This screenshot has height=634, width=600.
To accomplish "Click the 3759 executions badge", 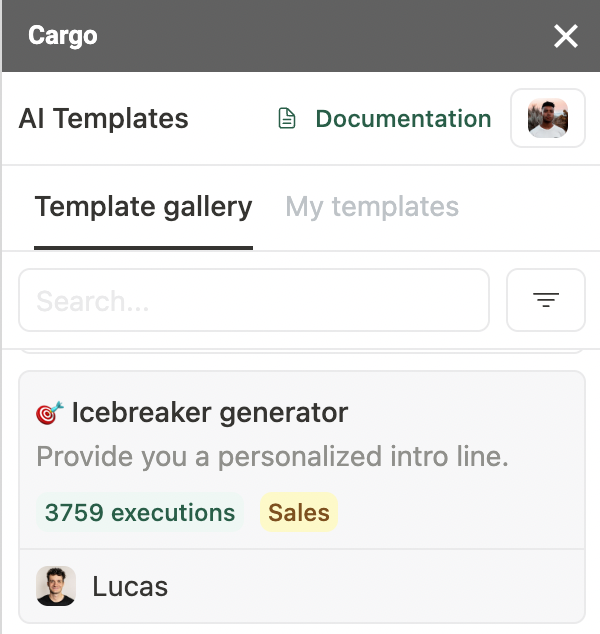I will tap(140, 513).
